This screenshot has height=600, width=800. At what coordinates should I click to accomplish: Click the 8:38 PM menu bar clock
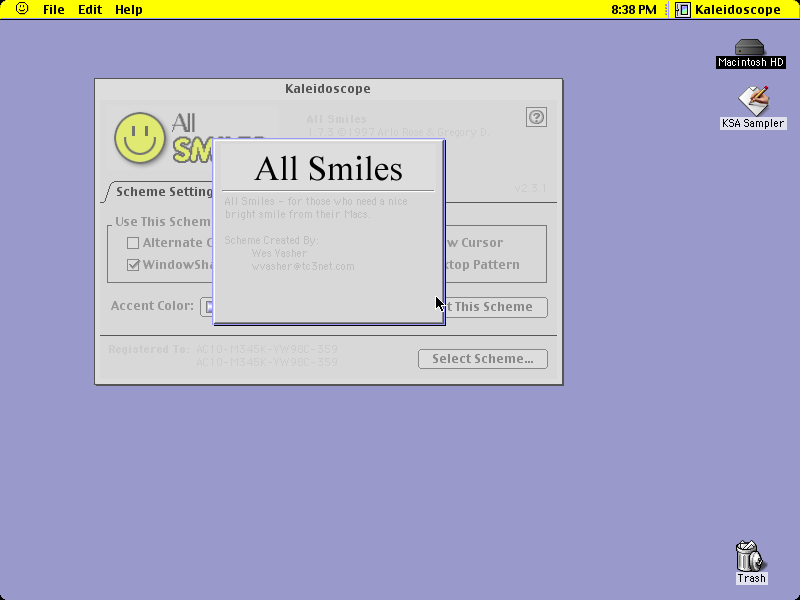click(634, 9)
